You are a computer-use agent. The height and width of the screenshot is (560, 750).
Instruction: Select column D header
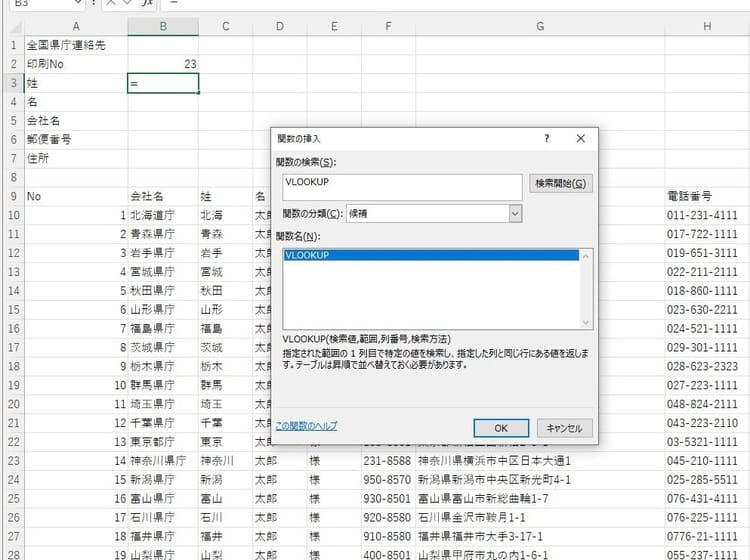pyautogui.click(x=280, y=26)
